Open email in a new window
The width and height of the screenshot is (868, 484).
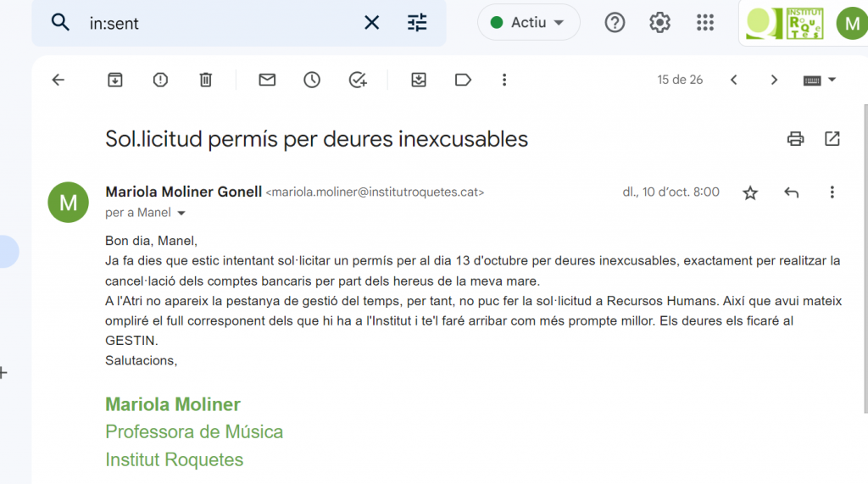tap(832, 139)
